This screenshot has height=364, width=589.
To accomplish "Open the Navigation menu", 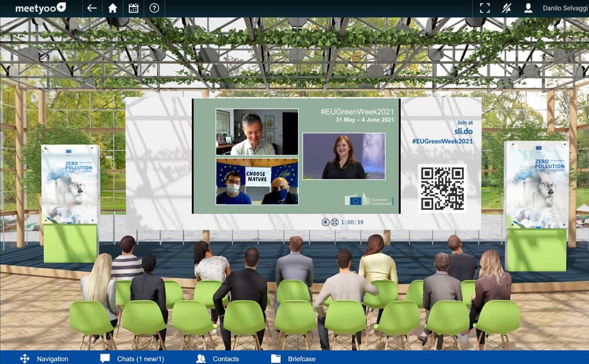I will click(x=44, y=359).
